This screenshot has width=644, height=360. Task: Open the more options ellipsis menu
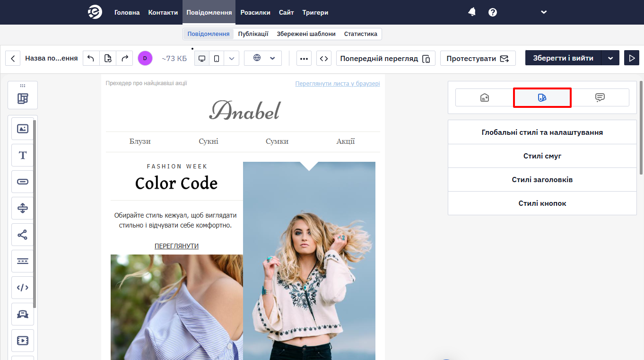click(x=304, y=58)
